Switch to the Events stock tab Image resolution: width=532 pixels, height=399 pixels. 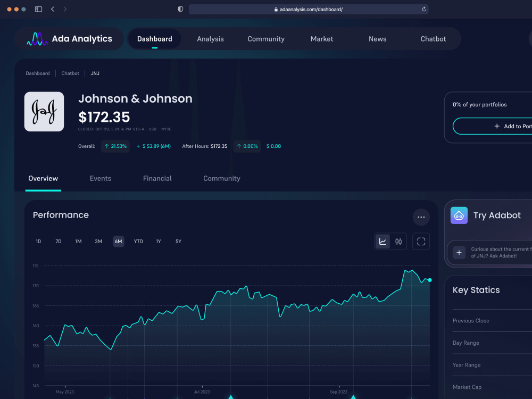[101, 179]
